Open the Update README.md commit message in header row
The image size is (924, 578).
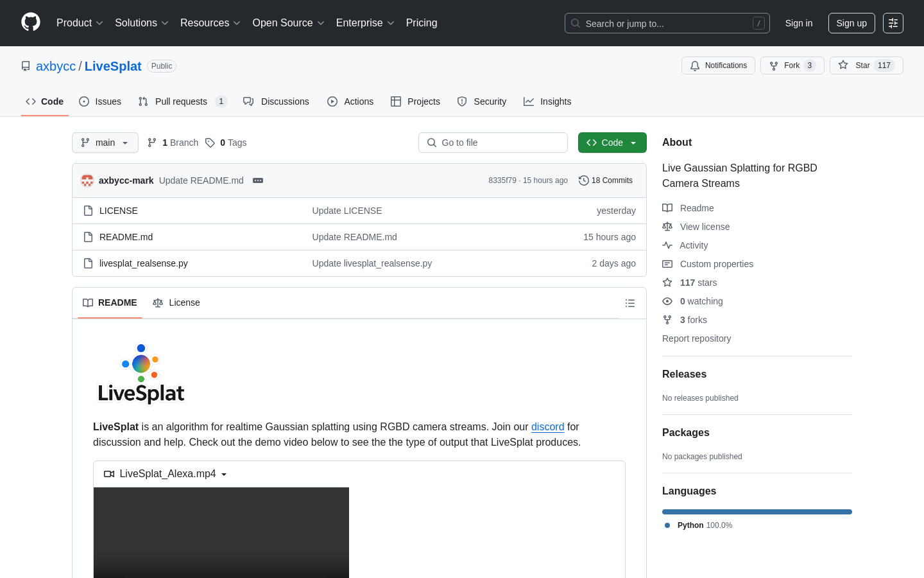pos(201,180)
